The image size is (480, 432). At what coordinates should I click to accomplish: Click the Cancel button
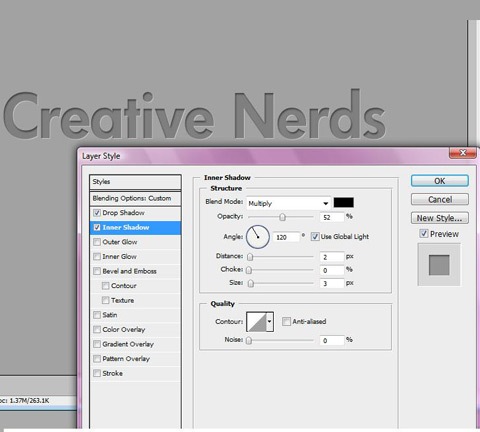click(440, 199)
